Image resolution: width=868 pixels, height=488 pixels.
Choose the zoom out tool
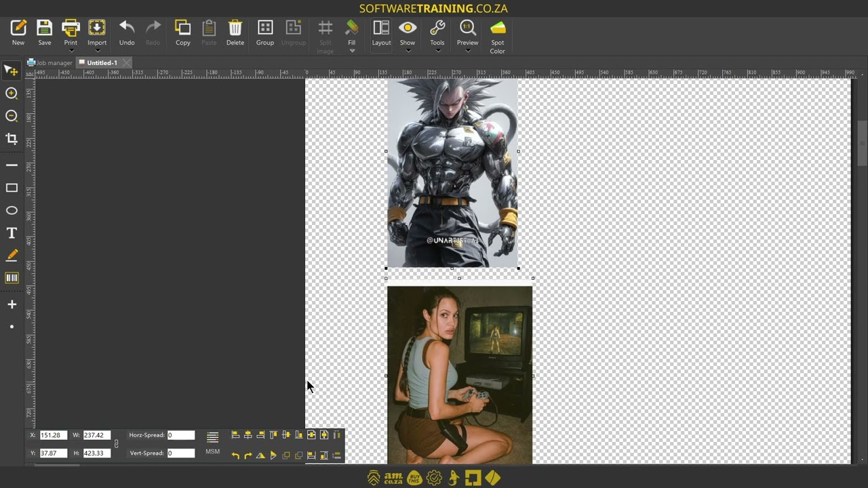click(x=12, y=116)
